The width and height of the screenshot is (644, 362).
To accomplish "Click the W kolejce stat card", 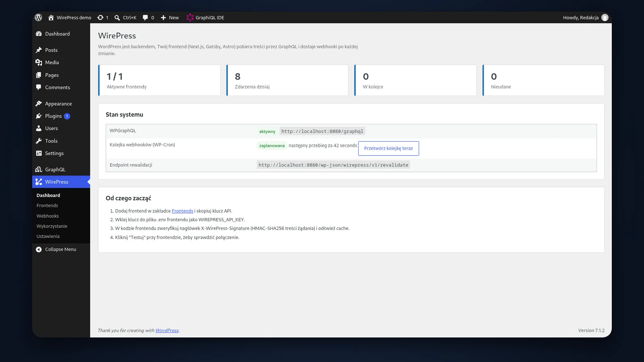I will coord(415,80).
